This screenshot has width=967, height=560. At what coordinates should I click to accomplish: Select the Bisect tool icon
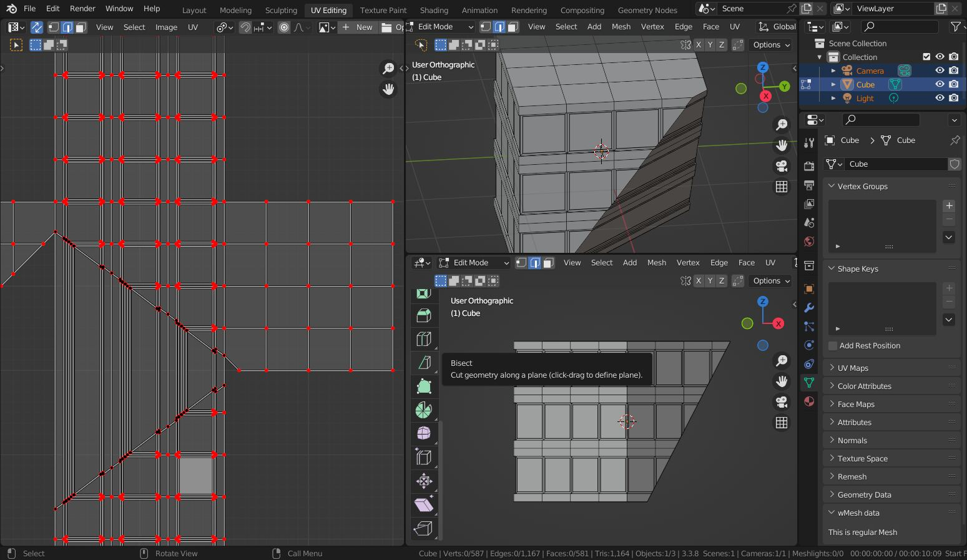[x=424, y=363]
